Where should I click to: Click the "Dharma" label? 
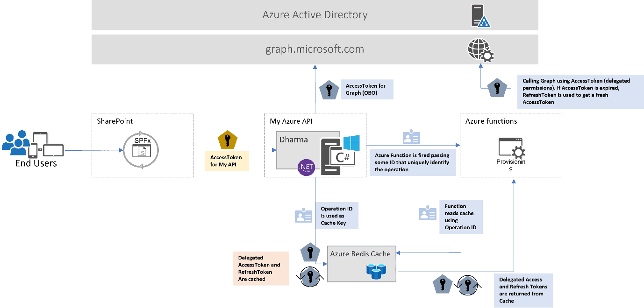click(x=293, y=140)
